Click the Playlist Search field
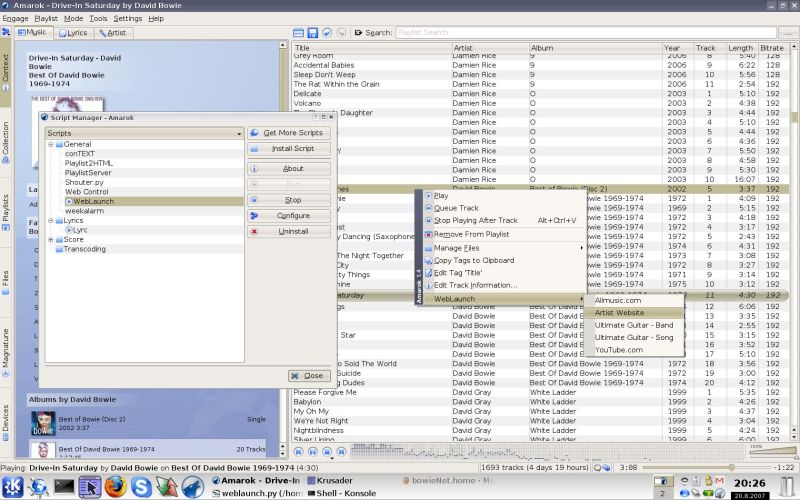The height and width of the screenshot is (500, 800). (585, 33)
